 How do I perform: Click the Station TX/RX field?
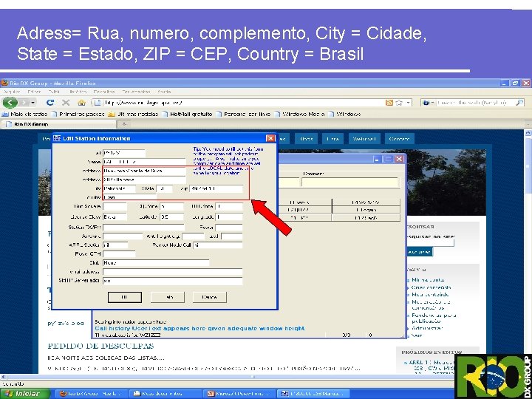(143, 228)
